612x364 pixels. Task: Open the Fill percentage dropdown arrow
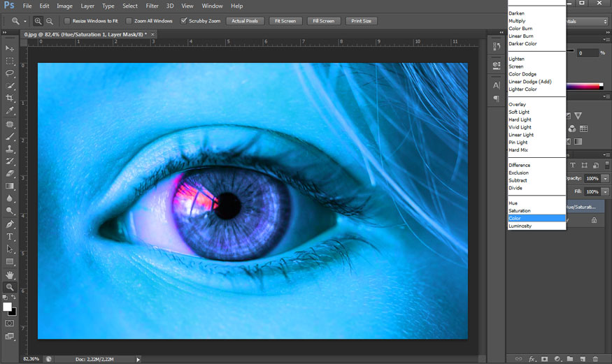click(x=605, y=191)
